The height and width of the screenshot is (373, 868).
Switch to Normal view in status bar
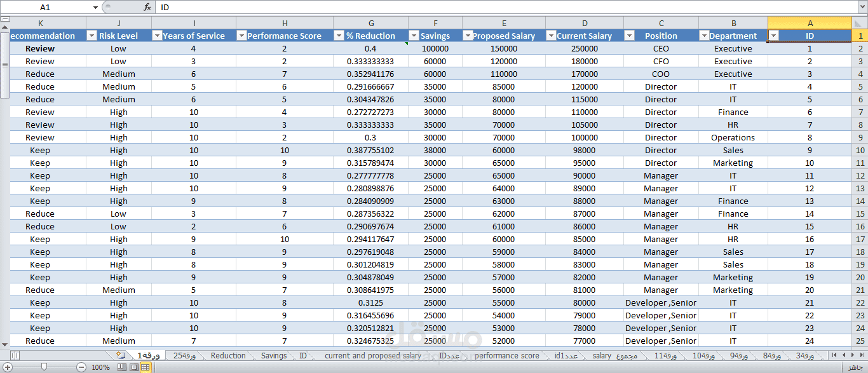(146, 367)
